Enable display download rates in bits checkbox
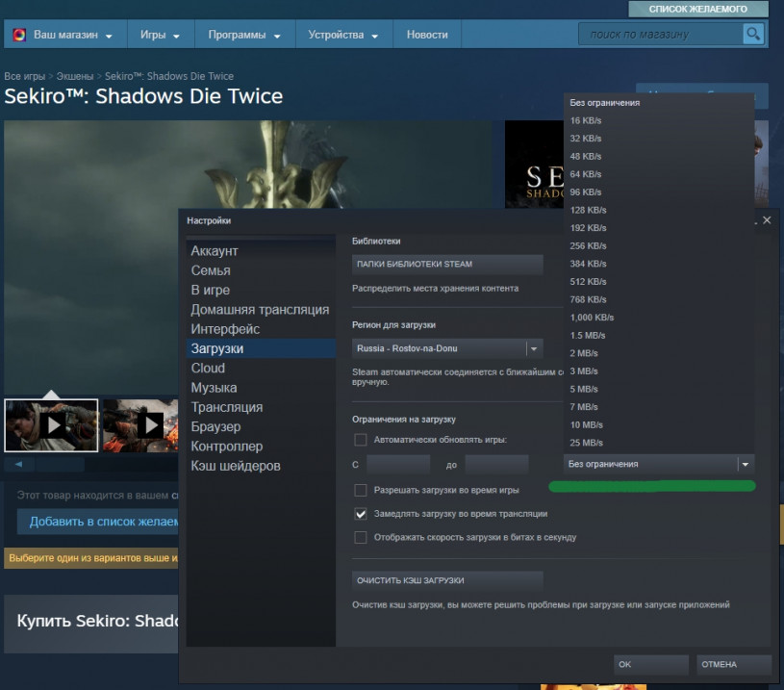784x690 pixels. pyautogui.click(x=361, y=537)
